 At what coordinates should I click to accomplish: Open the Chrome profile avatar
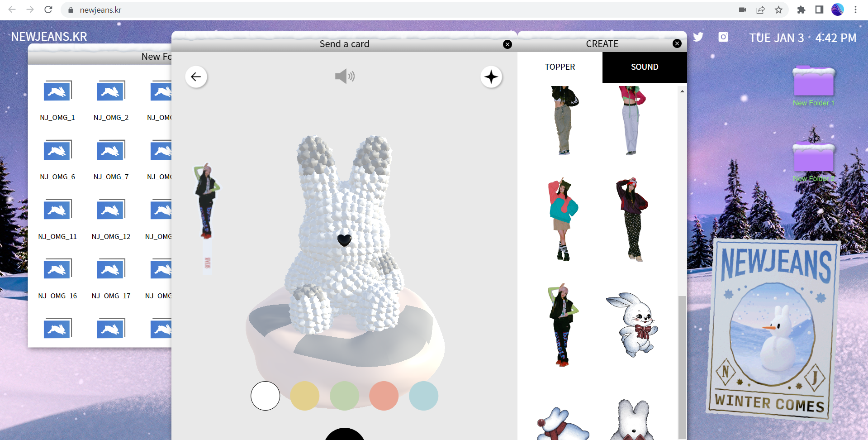[x=837, y=10]
